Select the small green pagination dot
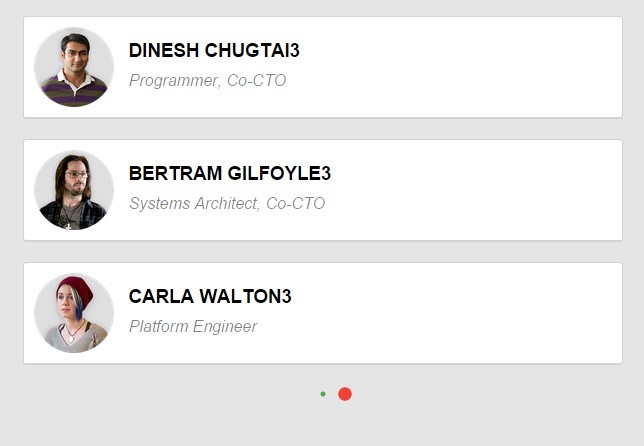 click(x=323, y=394)
